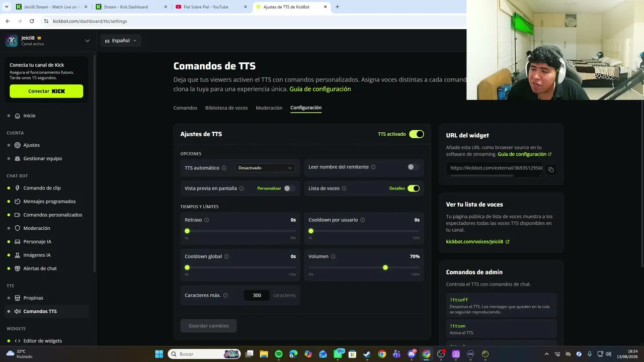Click the Cooldown por usuario slider handle

pyautogui.click(x=311, y=231)
